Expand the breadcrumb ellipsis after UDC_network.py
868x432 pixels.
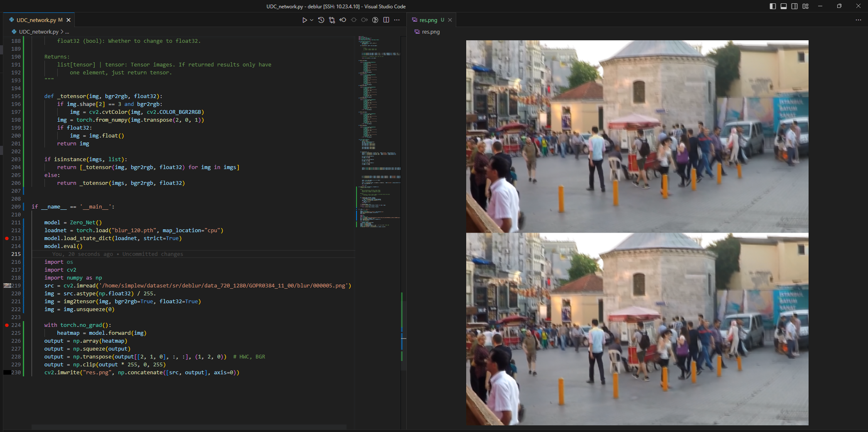tap(67, 31)
